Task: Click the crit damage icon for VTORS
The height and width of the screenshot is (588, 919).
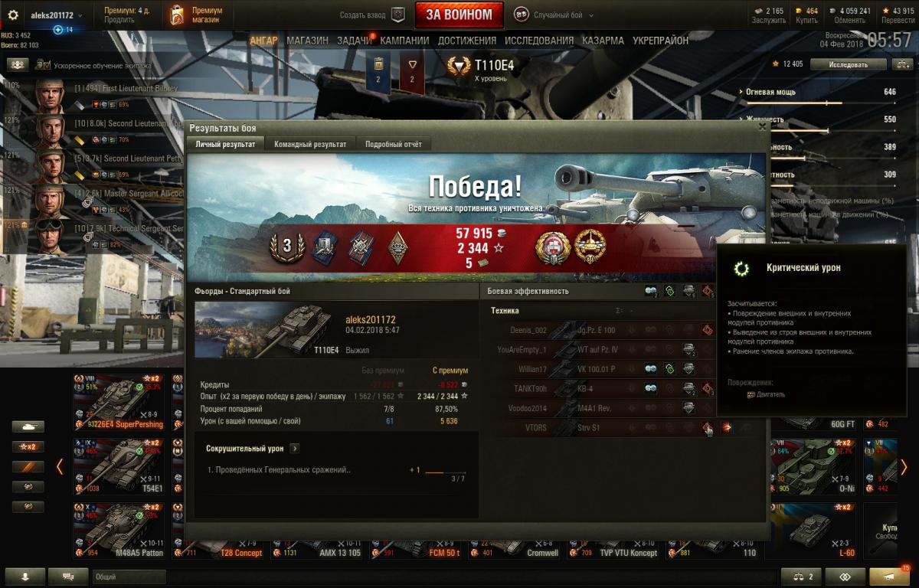Action: [707, 427]
